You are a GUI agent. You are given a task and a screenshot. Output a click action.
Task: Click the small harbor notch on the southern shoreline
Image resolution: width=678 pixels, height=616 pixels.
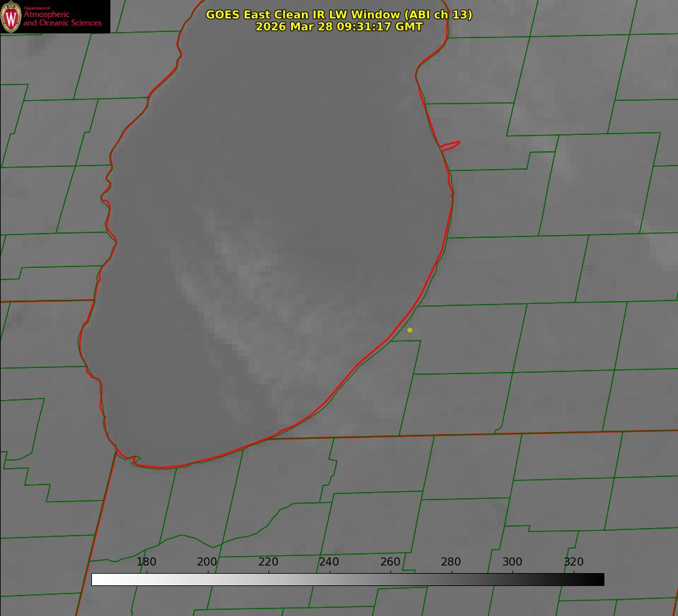tap(134, 460)
